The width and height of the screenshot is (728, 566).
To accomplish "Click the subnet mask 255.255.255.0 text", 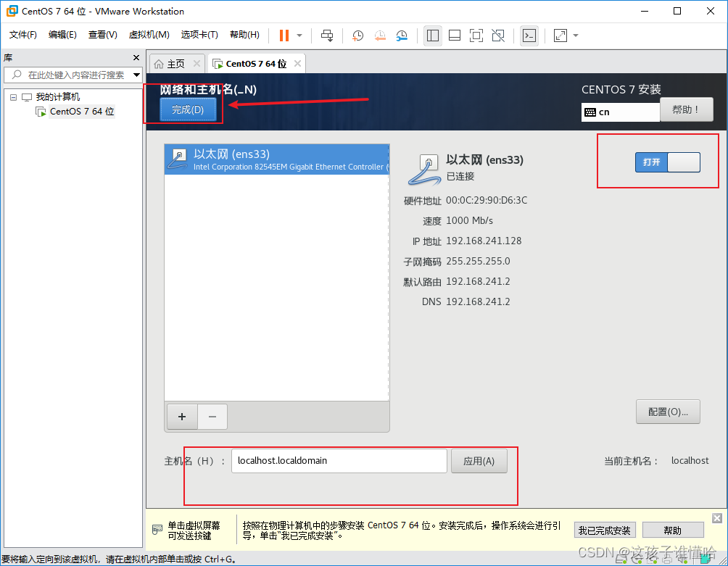I will 479,261.
